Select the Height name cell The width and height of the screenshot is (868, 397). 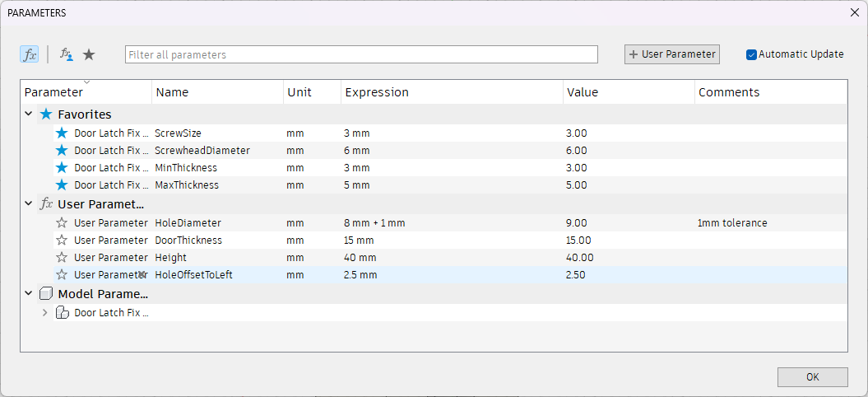click(217, 257)
